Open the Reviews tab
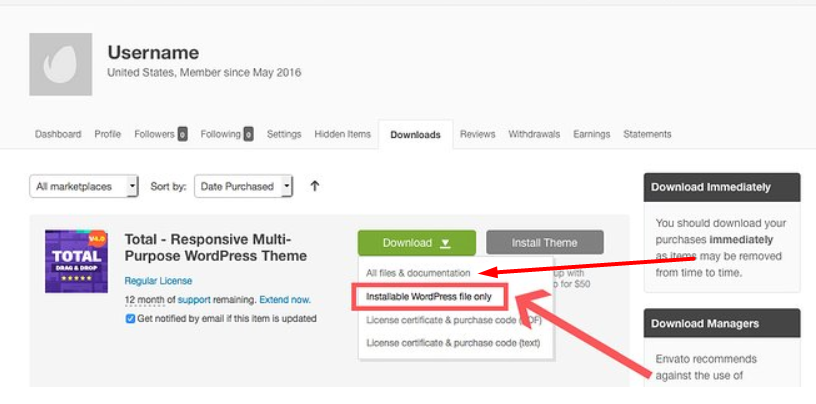 click(478, 134)
